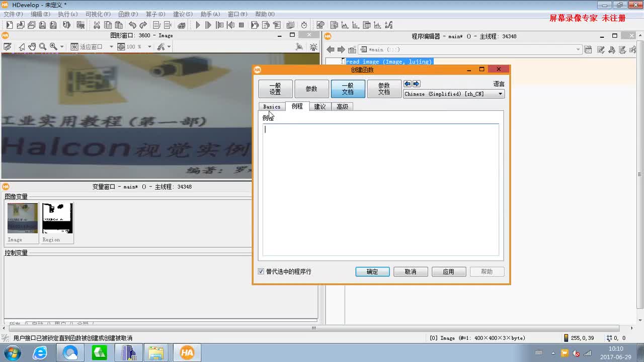644x362 pixels.
Task: Click the light bulb icon in graphics window
Action: [x=313, y=47]
